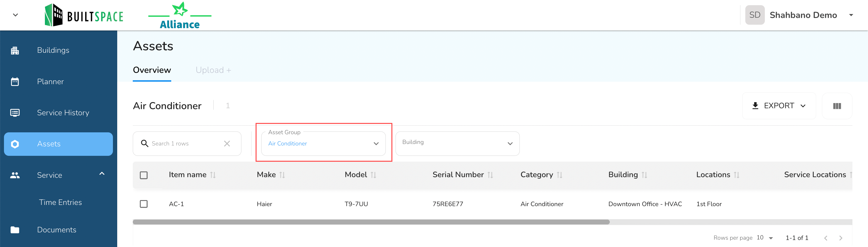This screenshot has height=247, width=868.
Task: Click the Alliance star logo
Action: [x=179, y=15]
